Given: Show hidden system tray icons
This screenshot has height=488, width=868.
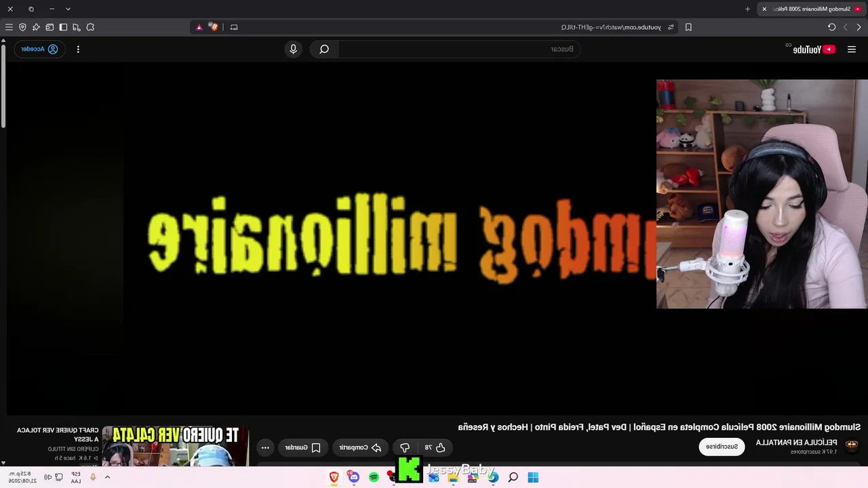Looking at the screenshot, I should tap(107, 477).
